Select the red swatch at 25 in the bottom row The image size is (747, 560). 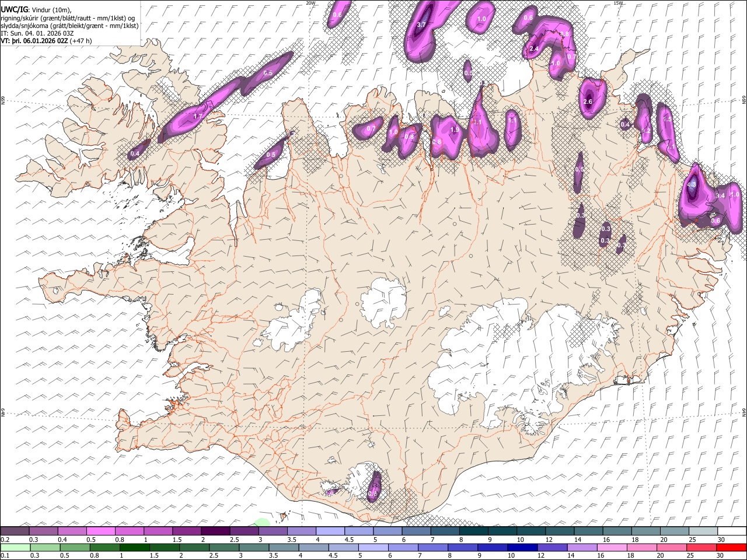(701, 547)
